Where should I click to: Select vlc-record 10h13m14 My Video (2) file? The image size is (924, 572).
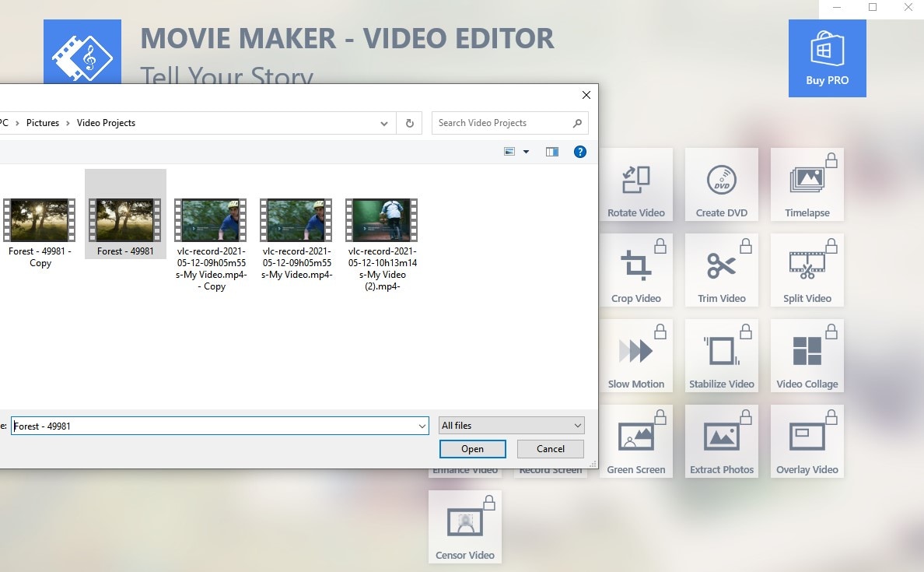pos(382,244)
